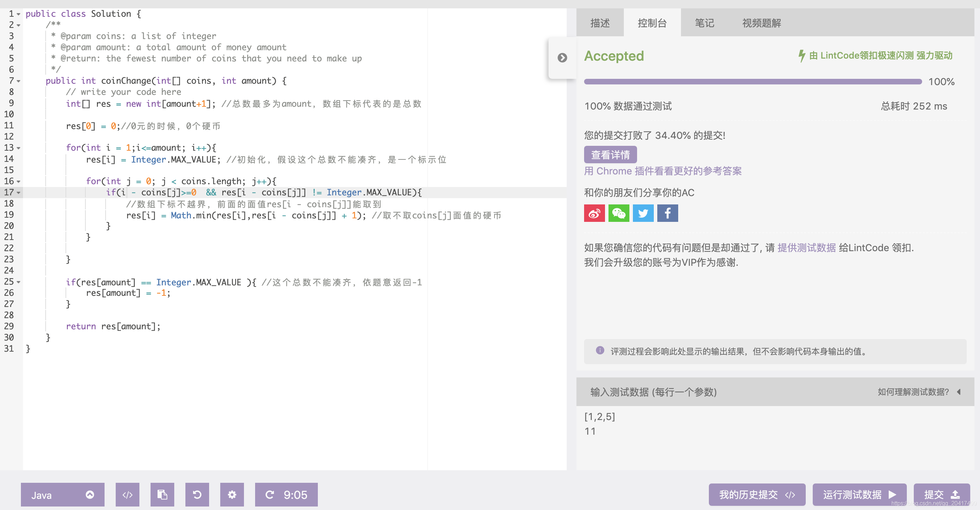This screenshot has width=980, height=510.
Task: Click the res[0] = 0 code line
Action: click(143, 126)
